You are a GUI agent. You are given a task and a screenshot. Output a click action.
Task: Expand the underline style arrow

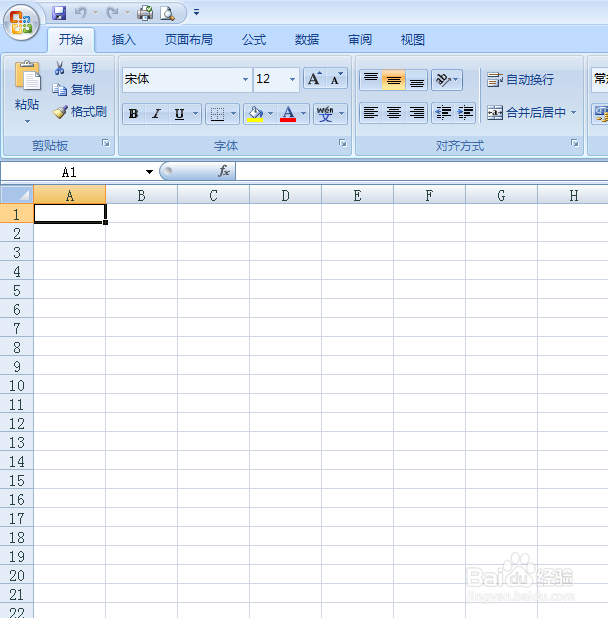pyautogui.click(x=195, y=114)
